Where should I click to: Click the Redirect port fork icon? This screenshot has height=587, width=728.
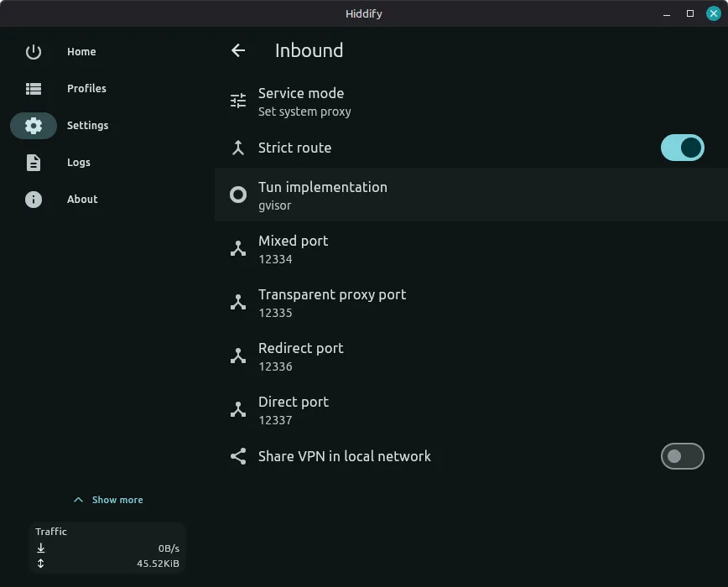click(x=238, y=356)
